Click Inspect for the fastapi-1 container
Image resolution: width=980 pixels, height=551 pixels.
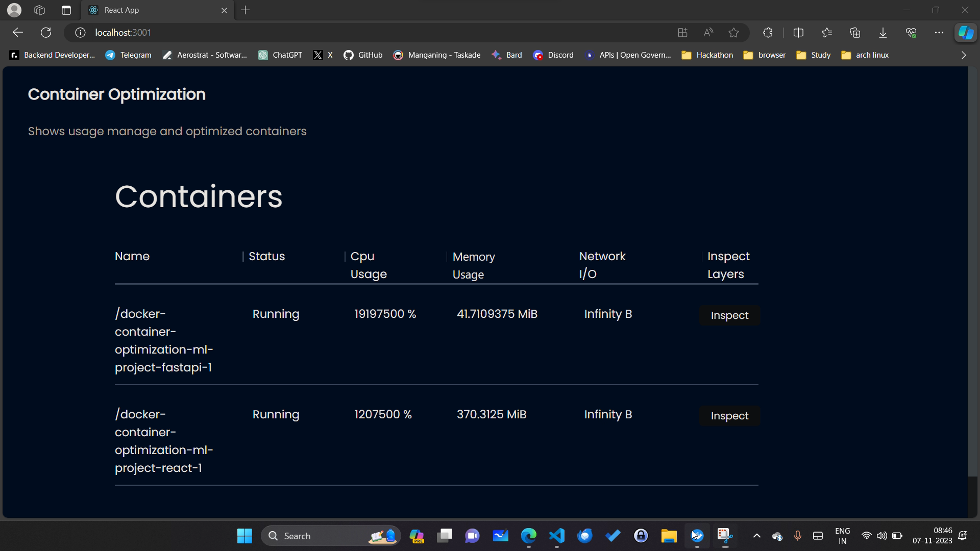729,315
